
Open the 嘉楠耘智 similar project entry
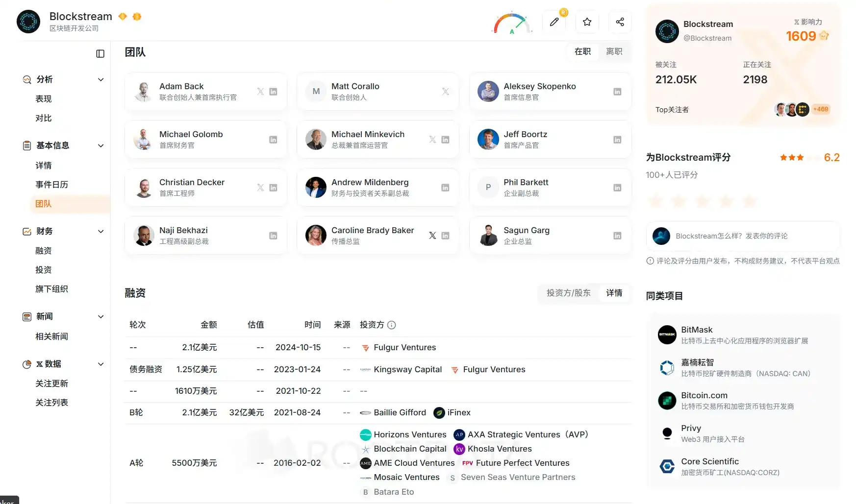[744, 368]
